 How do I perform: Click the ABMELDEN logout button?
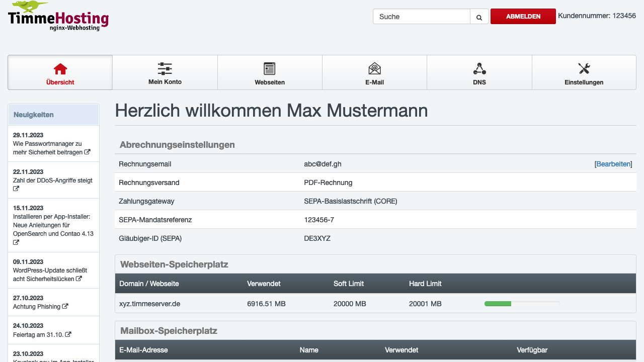coord(523,17)
